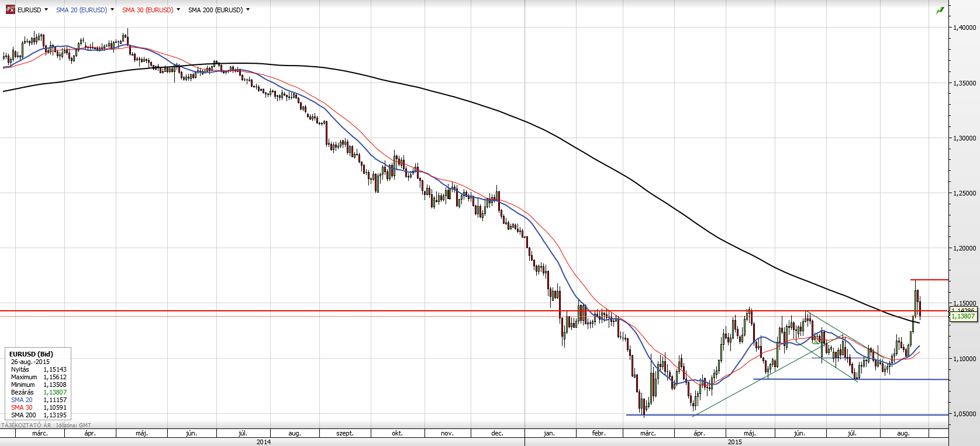Click the Maximum value 1,15612

55,377
